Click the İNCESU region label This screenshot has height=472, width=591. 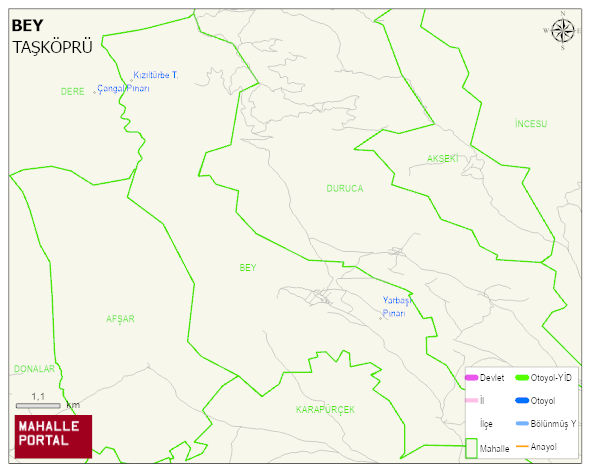[531, 124]
